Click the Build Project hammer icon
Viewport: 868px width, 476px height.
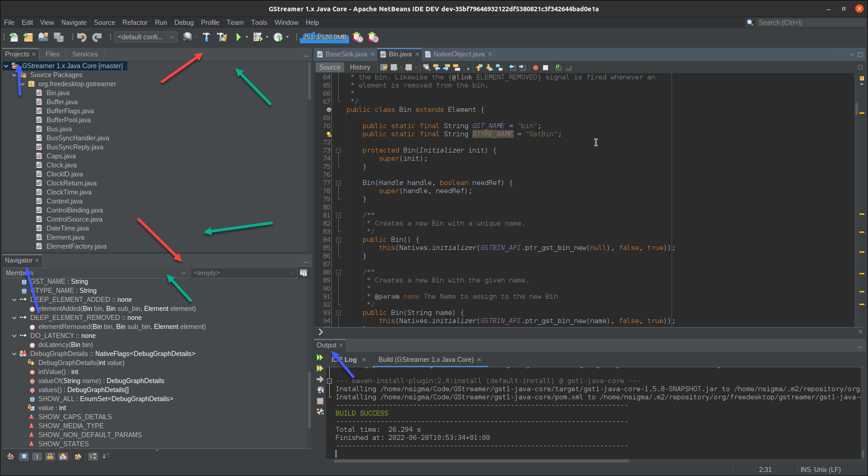point(206,37)
